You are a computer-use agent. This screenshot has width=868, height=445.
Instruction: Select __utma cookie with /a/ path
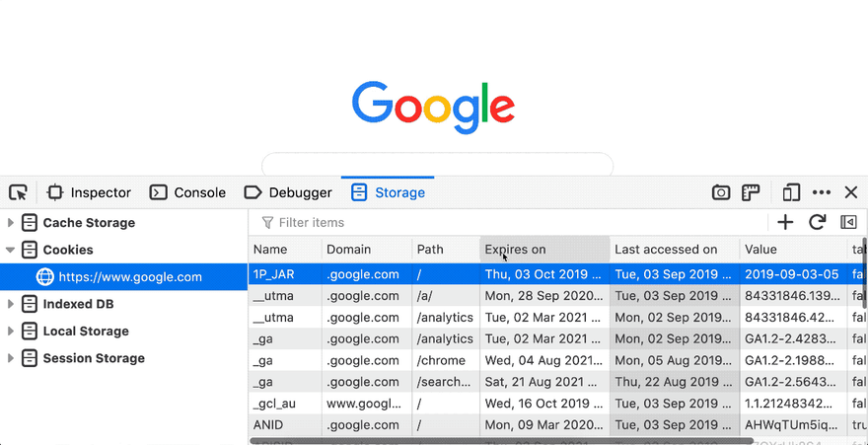pos(555,296)
